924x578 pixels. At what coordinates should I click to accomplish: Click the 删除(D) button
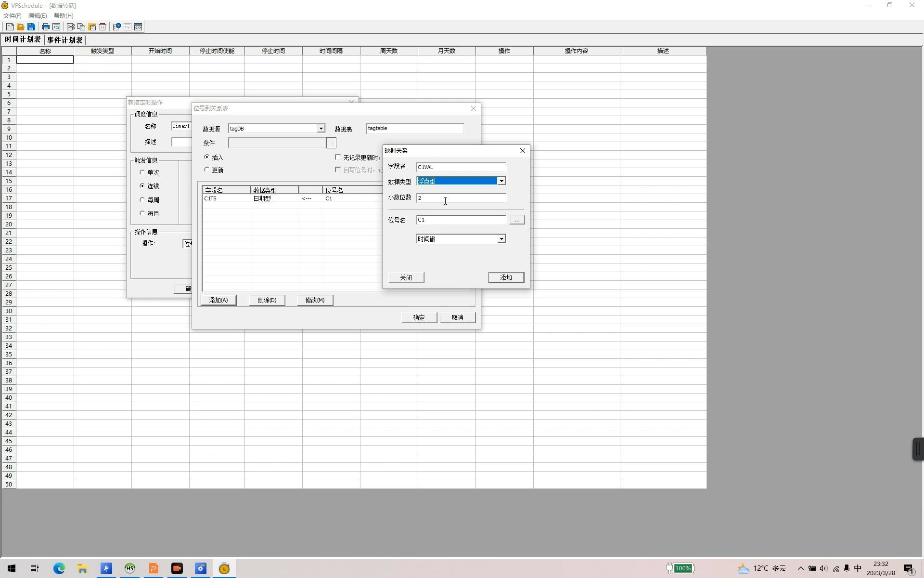(x=267, y=300)
